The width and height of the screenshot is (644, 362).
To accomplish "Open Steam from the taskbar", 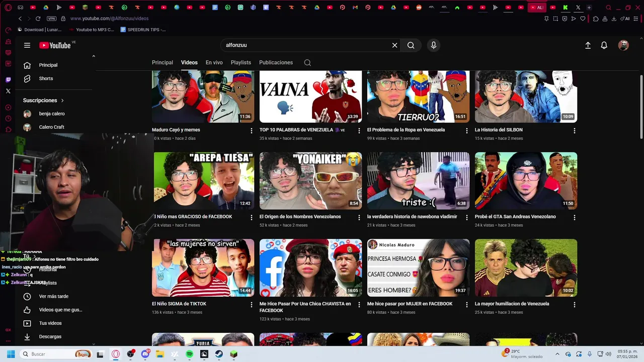I will (219, 354).
